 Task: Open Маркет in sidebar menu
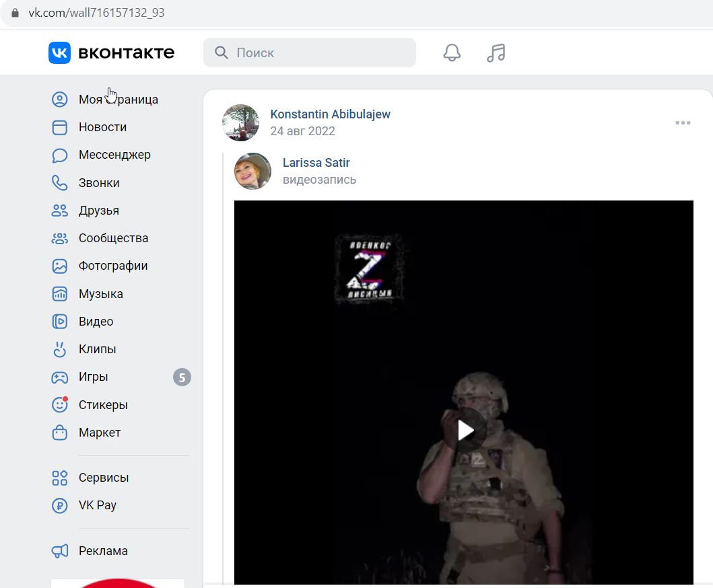(x=100, y=433)
